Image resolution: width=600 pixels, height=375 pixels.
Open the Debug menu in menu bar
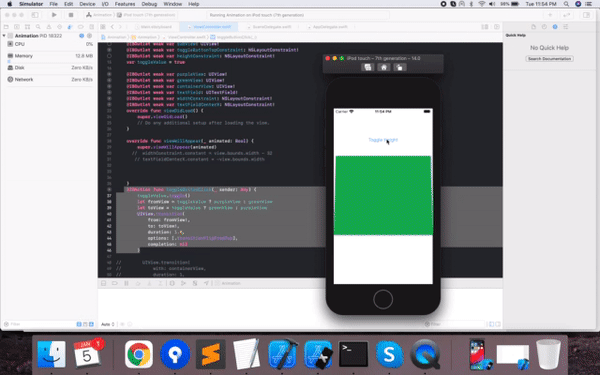[x=149, y=4]
